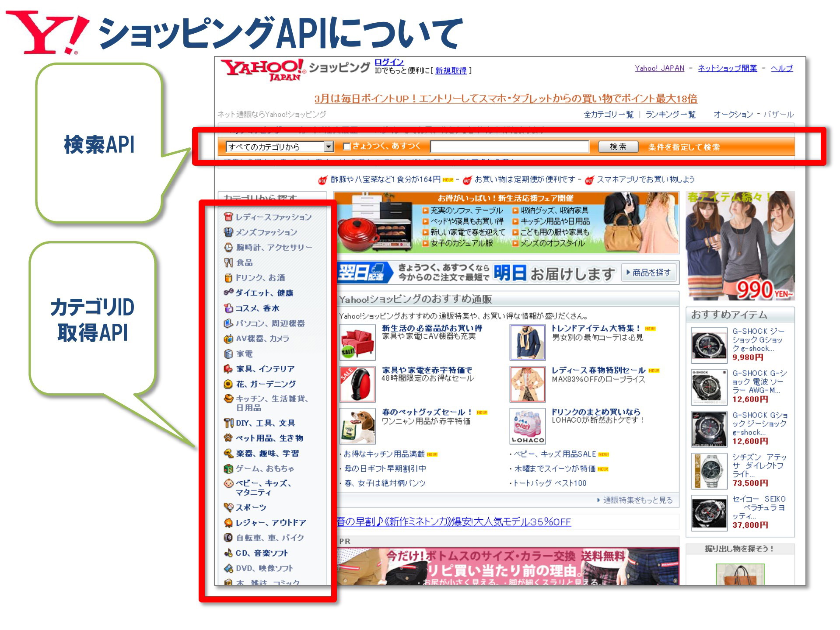Screen dimensions: 840x630
Task: Open 母の日ギフト早期割引中 link
Action: [385, 469]
